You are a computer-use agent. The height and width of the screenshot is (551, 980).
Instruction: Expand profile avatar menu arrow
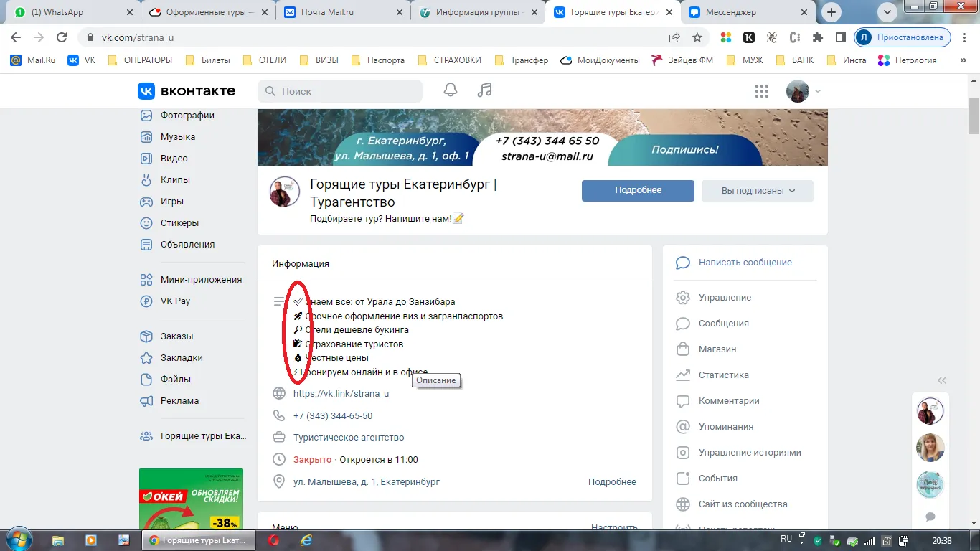(x=817, y=91)
